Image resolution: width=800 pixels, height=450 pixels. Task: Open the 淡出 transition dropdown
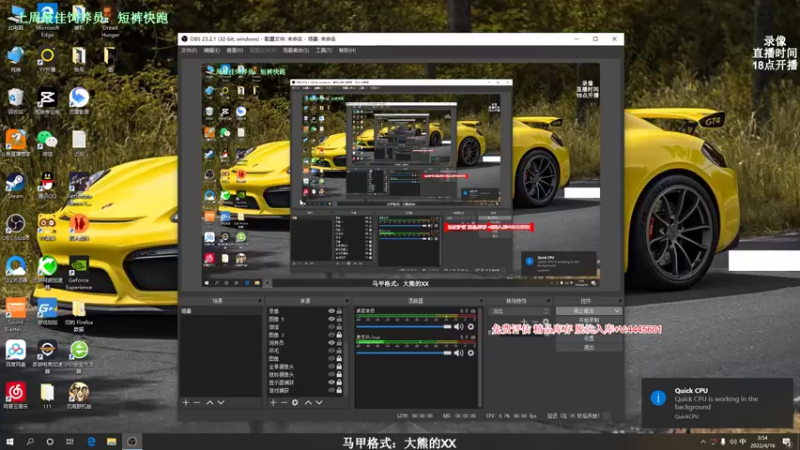[x=519, y=311]
